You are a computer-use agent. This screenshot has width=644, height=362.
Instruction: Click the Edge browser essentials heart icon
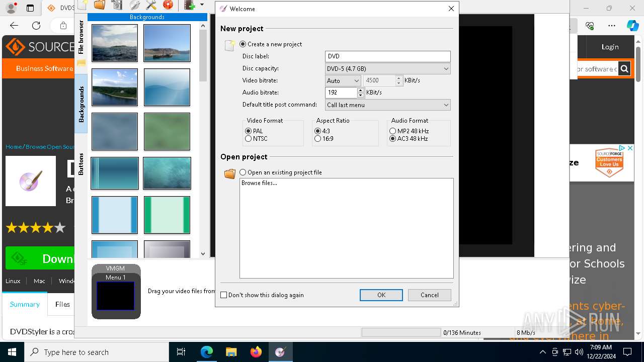point(590,26)
